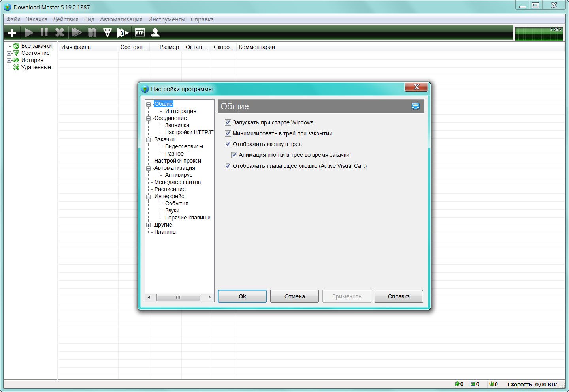Click first status bar counter icon

tap(457, 384)
